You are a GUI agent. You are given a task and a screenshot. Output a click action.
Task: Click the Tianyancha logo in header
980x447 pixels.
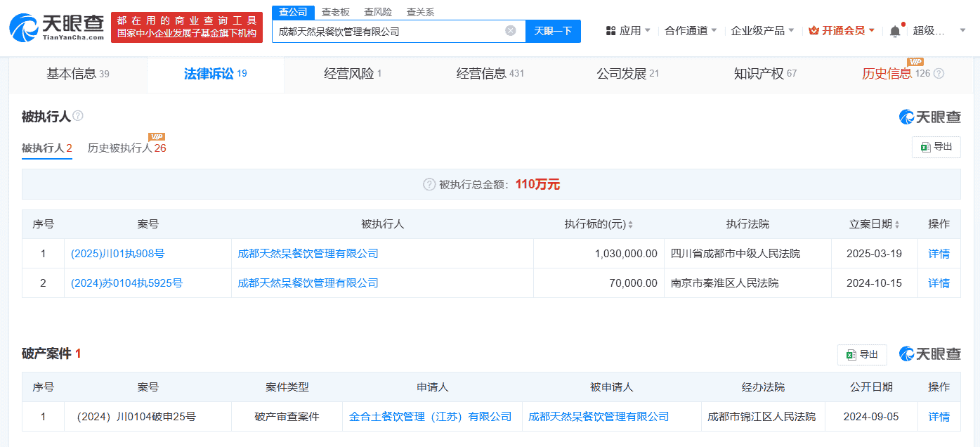[56, 27]
